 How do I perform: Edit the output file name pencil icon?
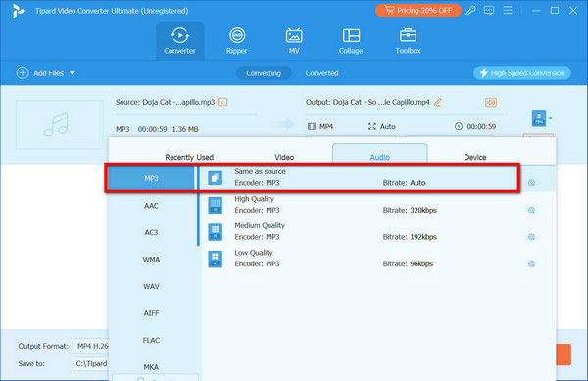tap(438, 102)
